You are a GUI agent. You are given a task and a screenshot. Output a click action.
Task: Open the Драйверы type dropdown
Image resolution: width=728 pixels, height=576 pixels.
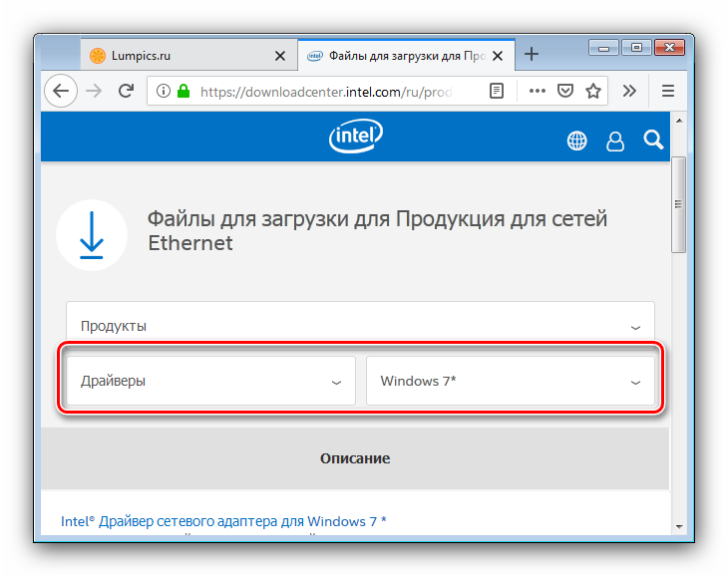pyautogui.click(x=210, y=381)
